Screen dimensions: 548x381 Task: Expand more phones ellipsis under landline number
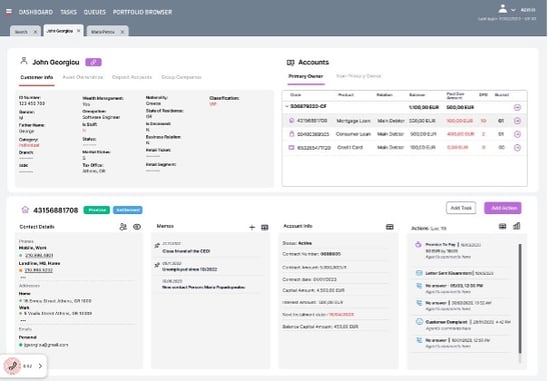[x=23, y=278]
